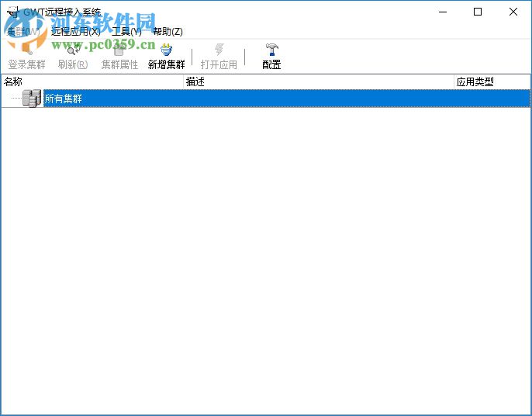532x416 pixels.
Task: Click the 登录集群 toolbar icon
Action: pyautogui.click(x=26, y=50)
